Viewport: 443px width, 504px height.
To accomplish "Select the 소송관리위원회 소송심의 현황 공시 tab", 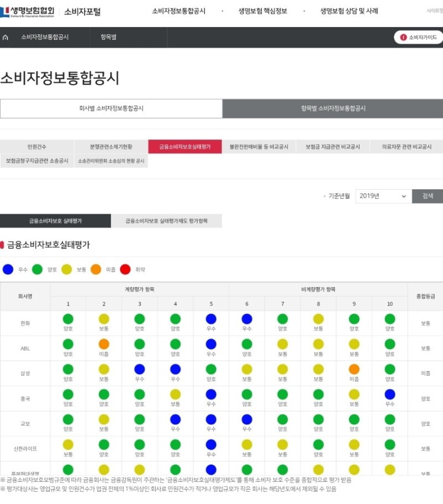I will click(111, 160).
